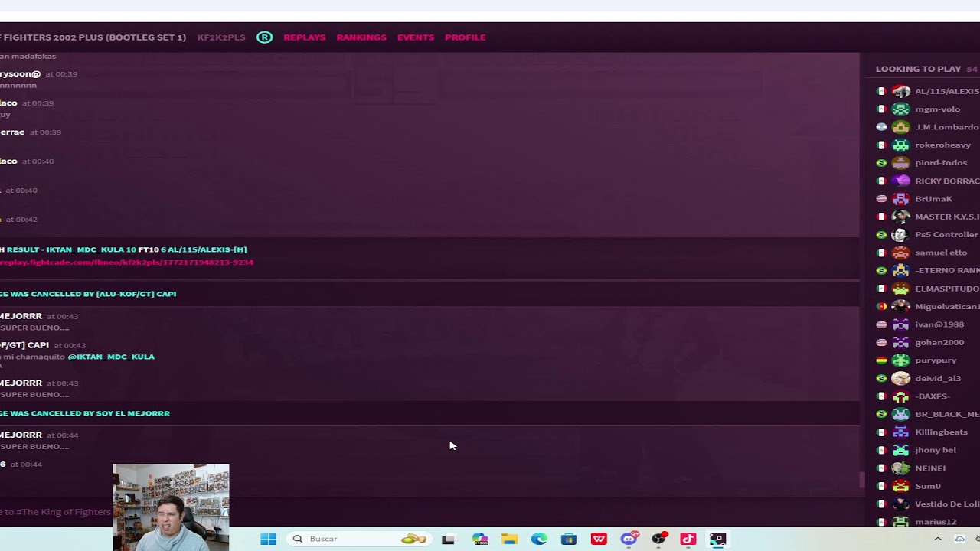Open Microsoft 365 Copilot taskbar icon
Screen dimensions: 980x551
pos(480,540)
